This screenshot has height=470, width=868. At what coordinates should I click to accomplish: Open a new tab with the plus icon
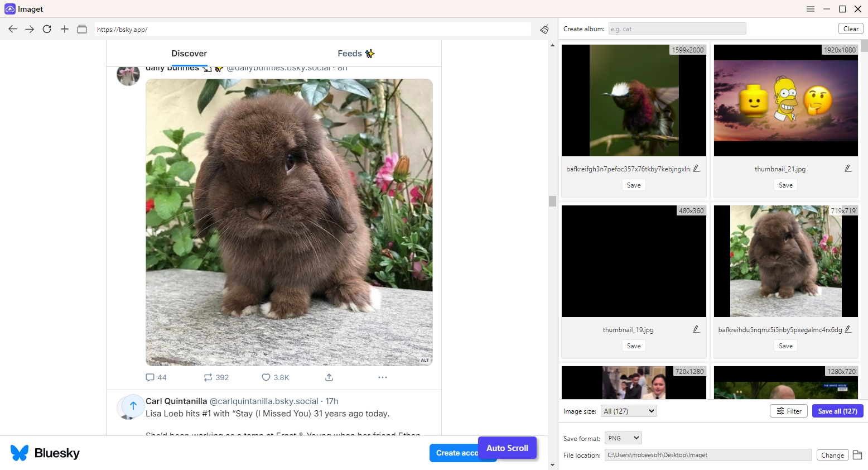tap(65, 29)
